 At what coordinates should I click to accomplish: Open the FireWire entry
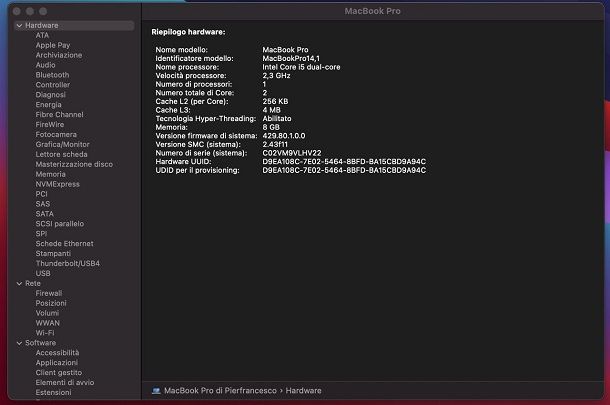(x=50, y=124)
